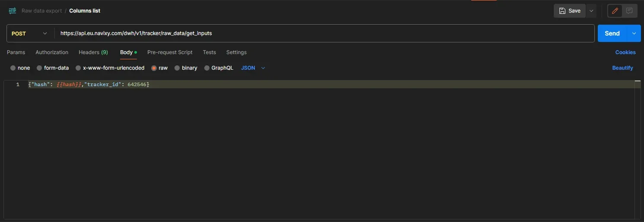
Task: Open the Settings tab
Action: click(x=236, y=52)
